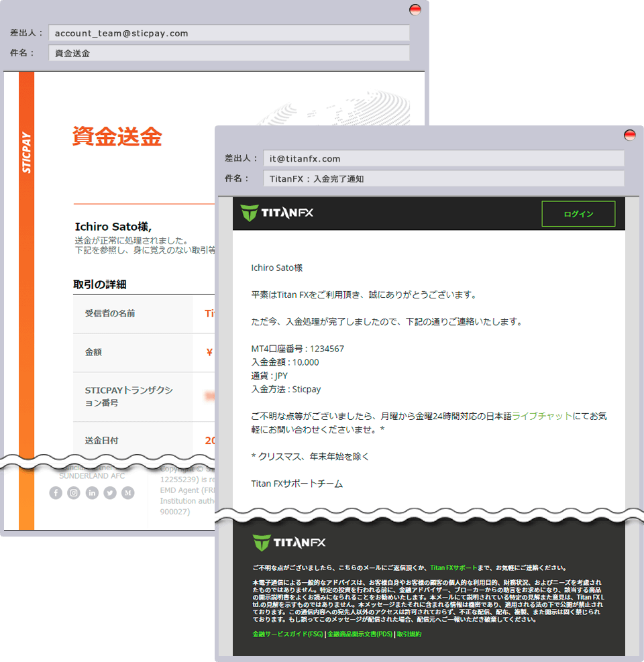Viewport: 644px width, 662px height.
Task: Click the TitanFX logo in email header
Action: point(277,213)
